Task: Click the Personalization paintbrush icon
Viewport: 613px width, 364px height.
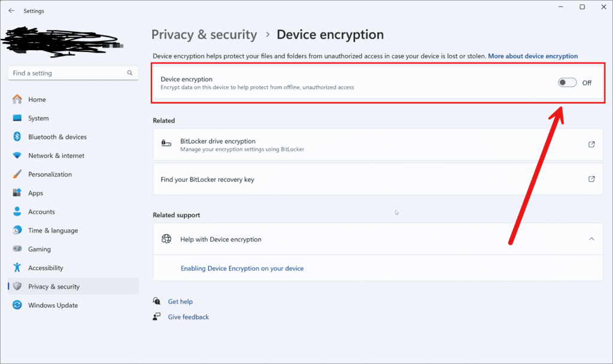Action: click(17, 174)
